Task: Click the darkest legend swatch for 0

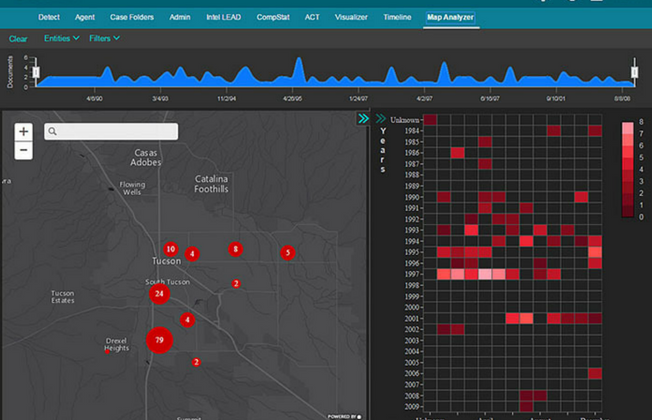Action: 627,211
